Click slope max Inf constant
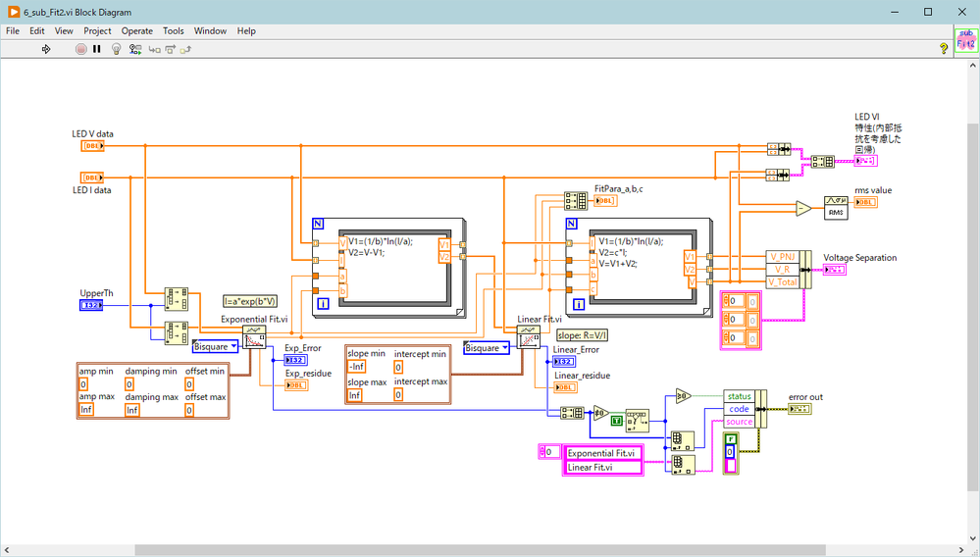The height and width of the screenshot is (557, 980). coord(355,394)
